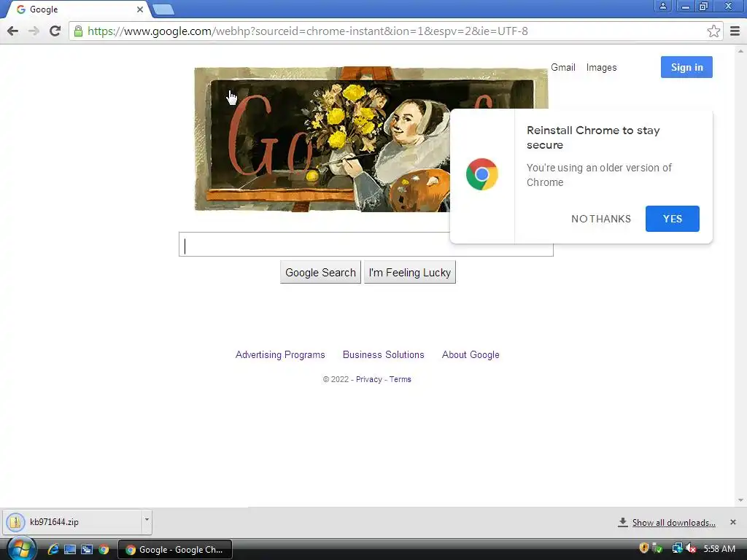Close the Google tab
Screen dimensions: 747x560
point(139,9)
